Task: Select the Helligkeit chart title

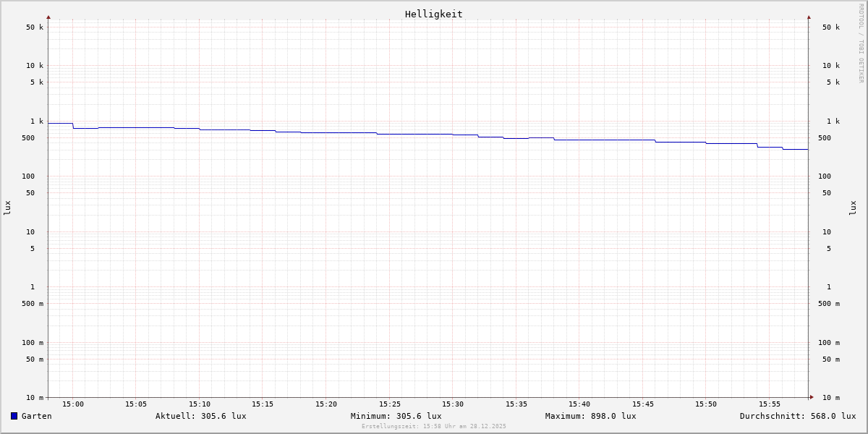Action: [x=433, y=14]
